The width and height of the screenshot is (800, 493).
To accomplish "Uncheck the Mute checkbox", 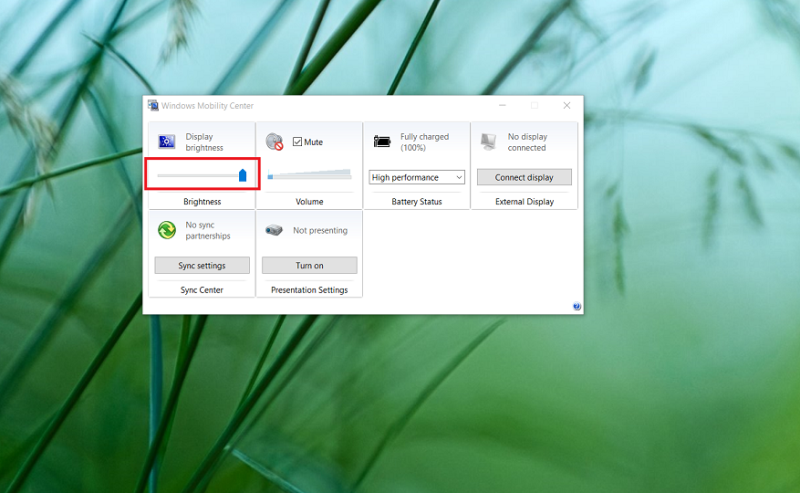I will (297, 142).
